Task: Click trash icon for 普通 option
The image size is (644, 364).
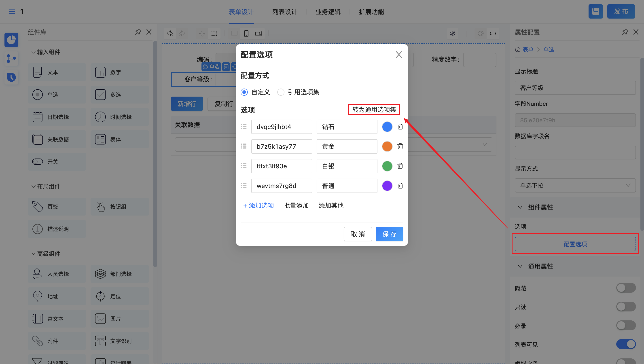Action: click(x=400, y=186)
